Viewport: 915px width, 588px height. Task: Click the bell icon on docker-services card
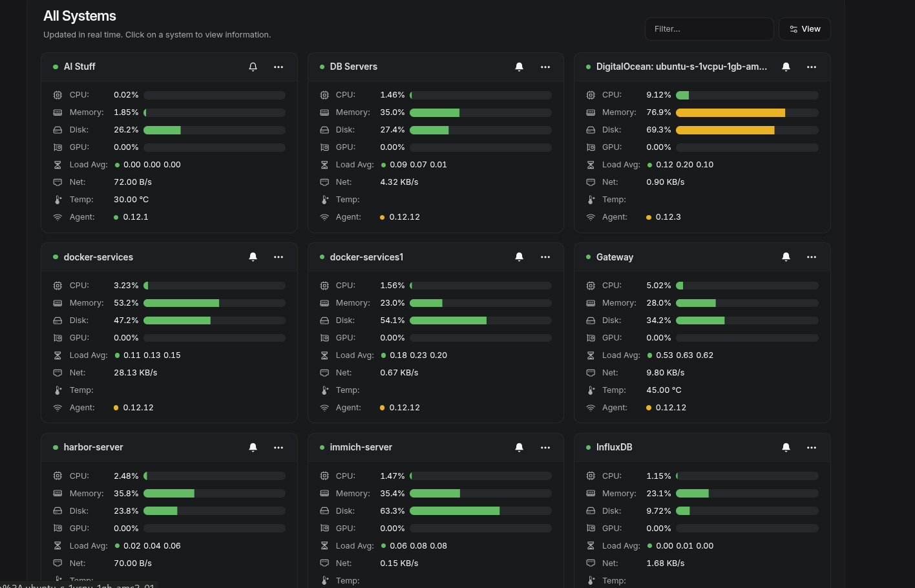coord(253,257)
